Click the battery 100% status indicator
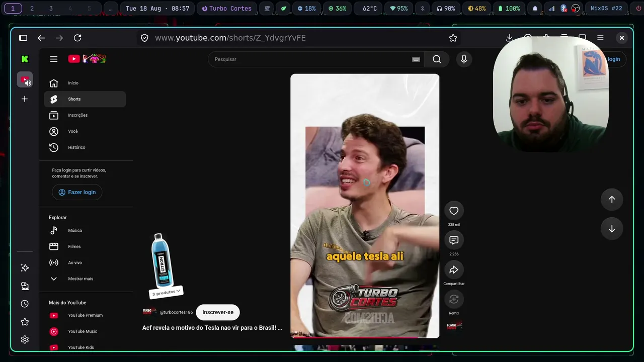 (509, 9)
